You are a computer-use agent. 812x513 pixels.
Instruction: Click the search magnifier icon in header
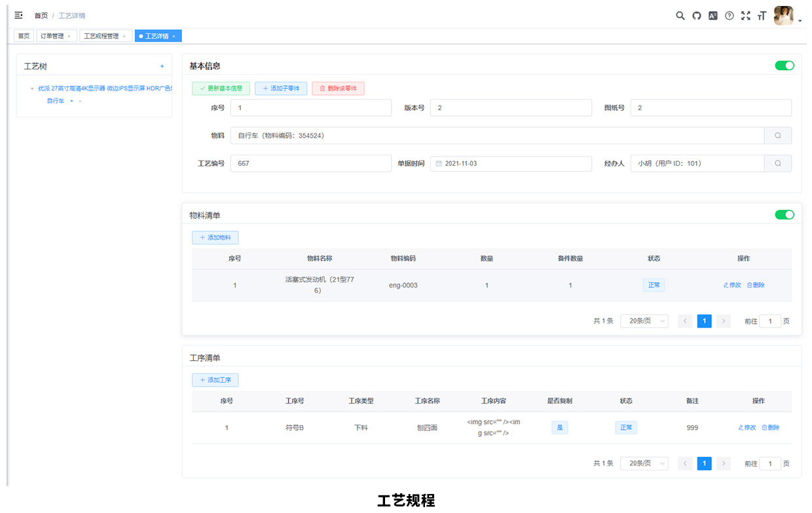(680, 16)
